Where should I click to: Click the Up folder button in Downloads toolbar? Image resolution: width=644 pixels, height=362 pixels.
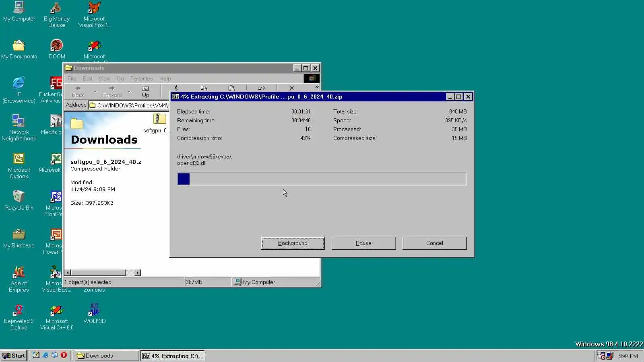[145, 91]
